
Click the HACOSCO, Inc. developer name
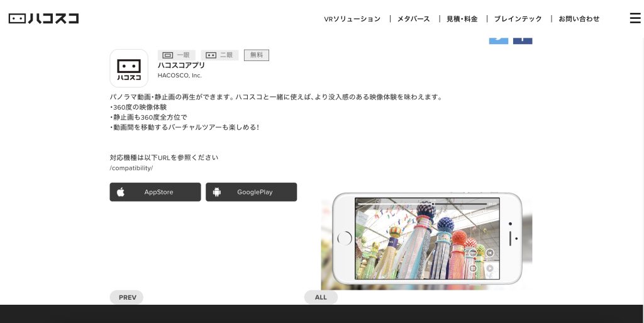(x=179, y=76)
